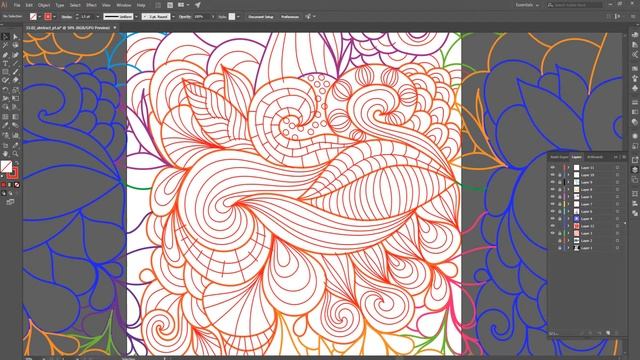Screen dimensions: 640x360
Task: Open the Brush Definition dropdown
Action: 173,17
